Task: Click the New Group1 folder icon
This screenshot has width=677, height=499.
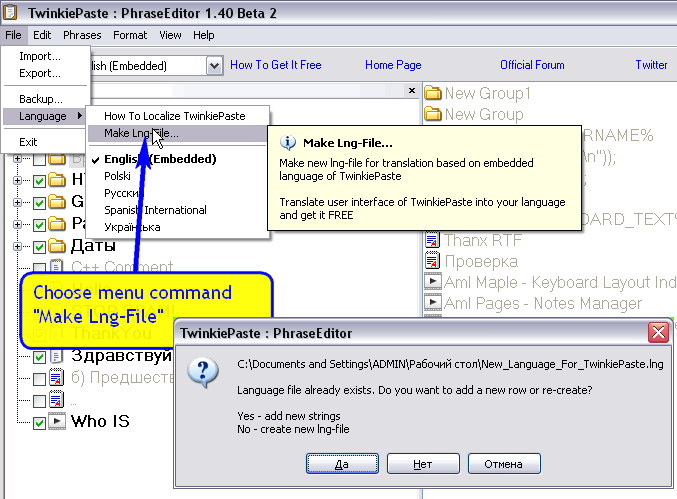Action: (x=433, y=93)
